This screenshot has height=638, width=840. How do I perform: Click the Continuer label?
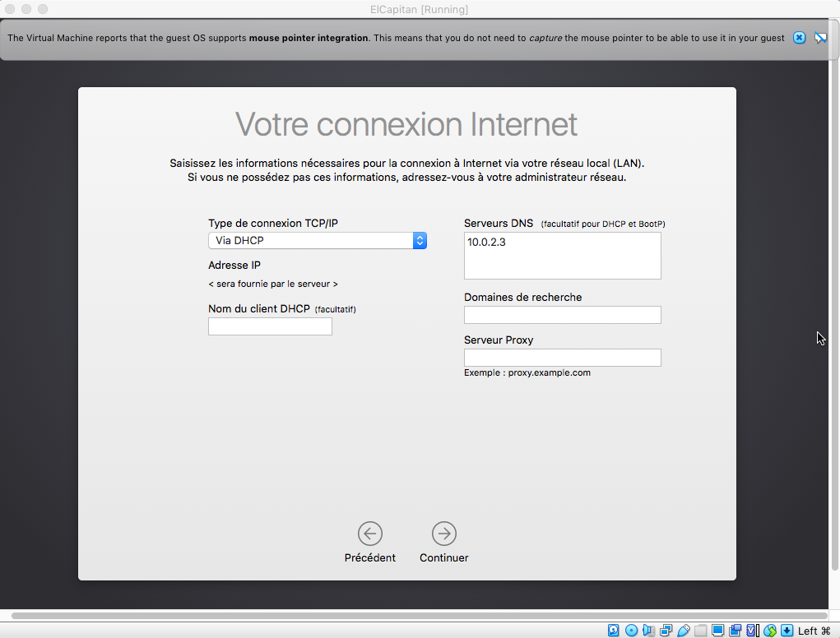click(444, 557)
